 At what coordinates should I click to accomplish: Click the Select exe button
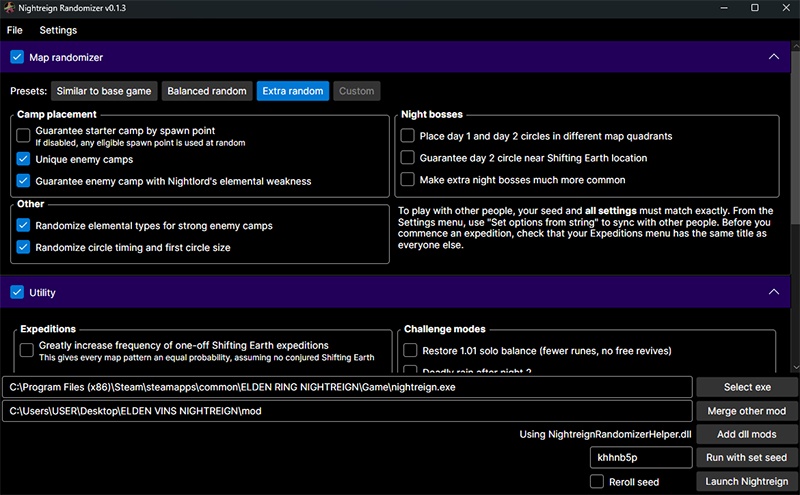(x=747, y=387)
